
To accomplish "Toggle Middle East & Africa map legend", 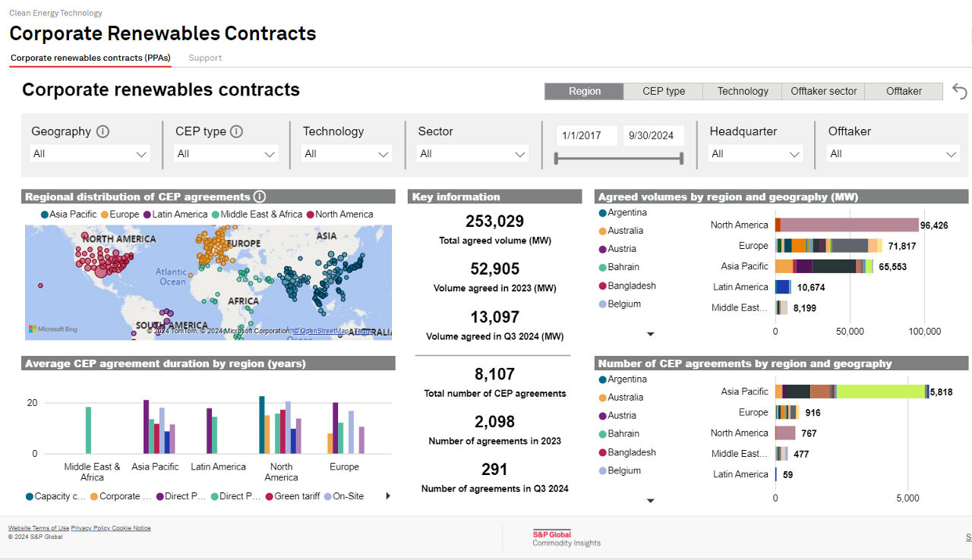I will (x=257, y=215).
